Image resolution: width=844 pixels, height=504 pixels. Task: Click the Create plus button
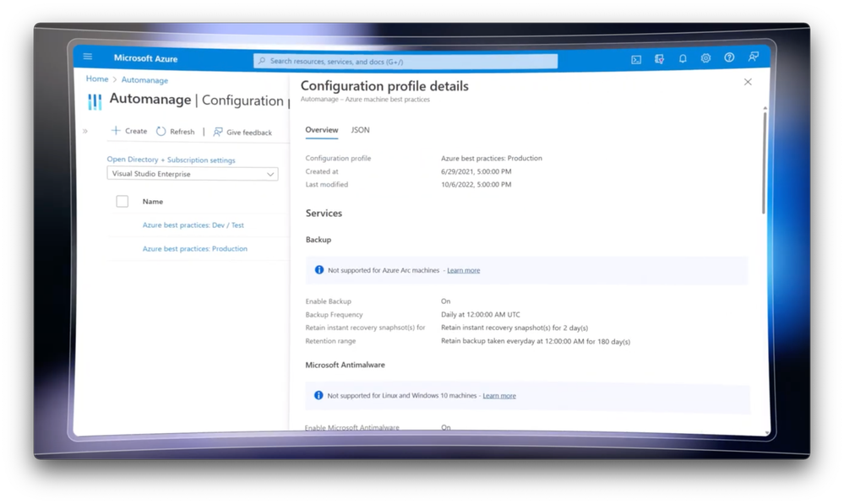pyautogui.click(x=129, y=131)
